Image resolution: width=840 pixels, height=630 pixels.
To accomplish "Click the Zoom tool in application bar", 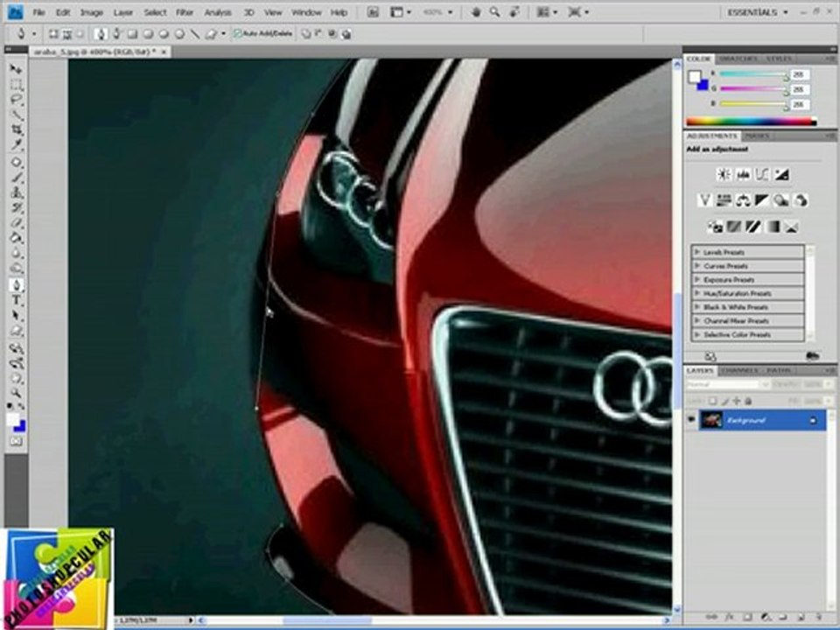I will tap(494, 11).
